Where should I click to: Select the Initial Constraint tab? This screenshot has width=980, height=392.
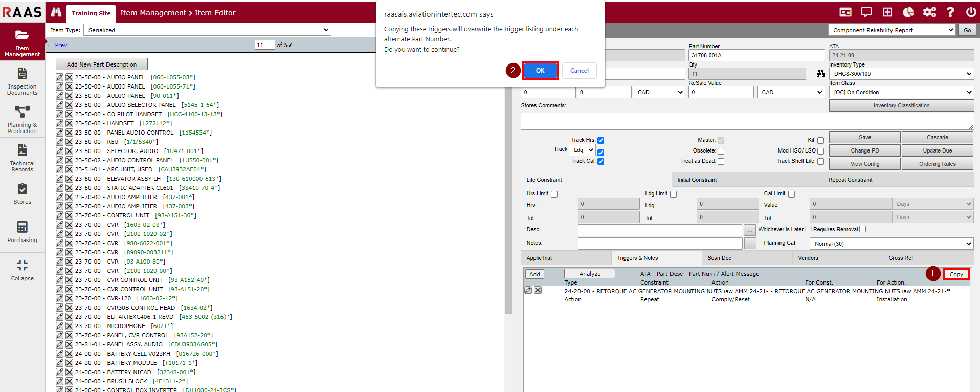tap(697, 180)
